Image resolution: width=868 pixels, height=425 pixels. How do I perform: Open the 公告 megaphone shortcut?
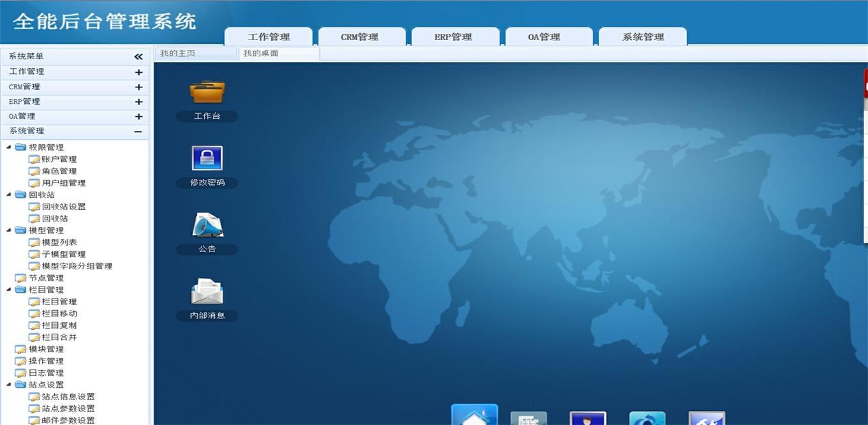click(x=207, y=225)
